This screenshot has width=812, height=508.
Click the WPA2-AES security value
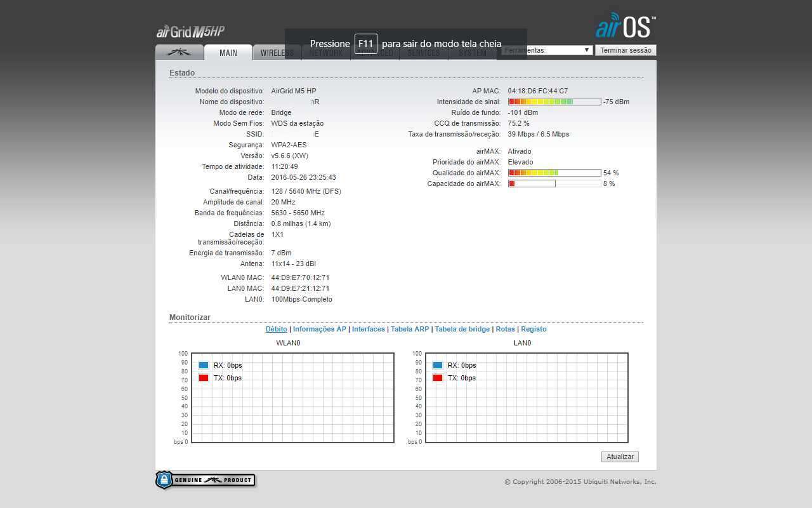click(289, 145)
